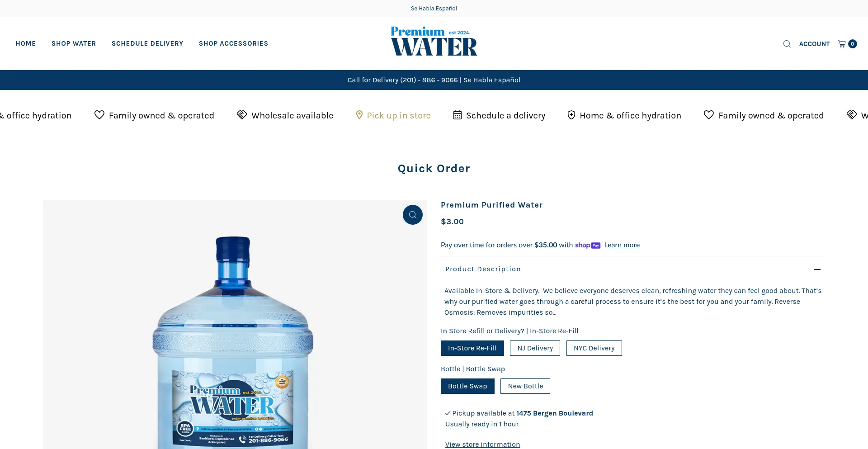Go to Schedule Delivery page

[147, 43]
